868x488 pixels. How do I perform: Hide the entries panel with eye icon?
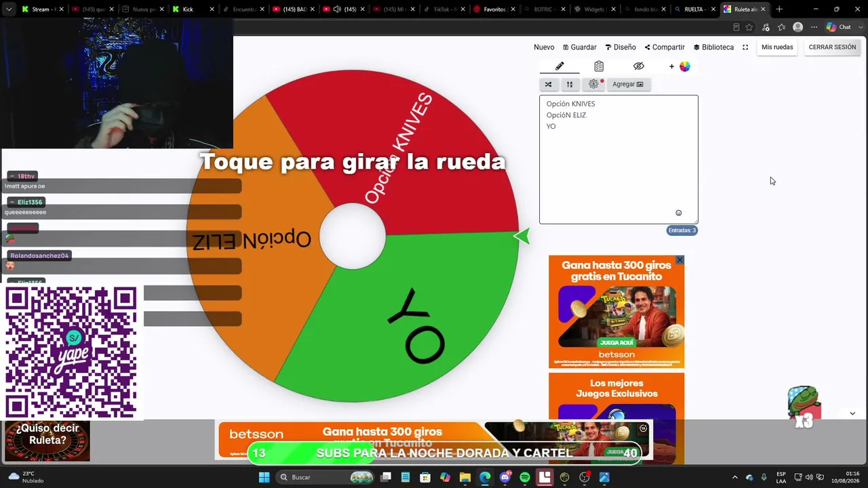tap(638, 66)
